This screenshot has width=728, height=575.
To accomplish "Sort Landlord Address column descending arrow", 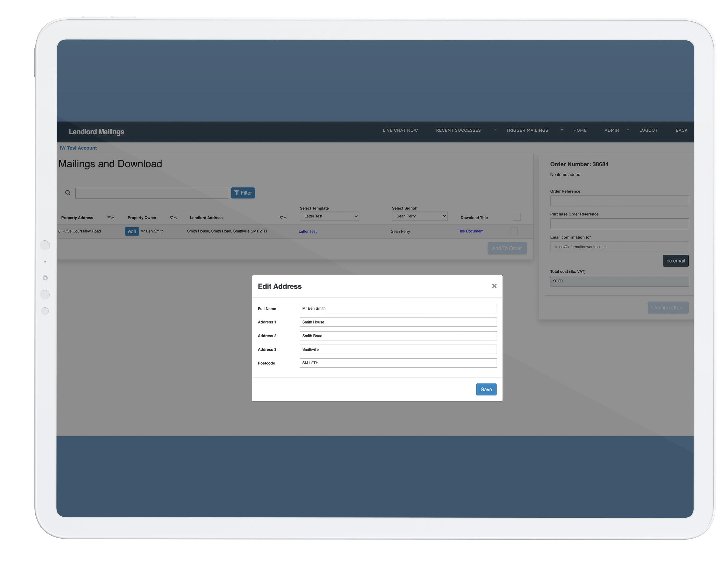I will pos(281,218).
